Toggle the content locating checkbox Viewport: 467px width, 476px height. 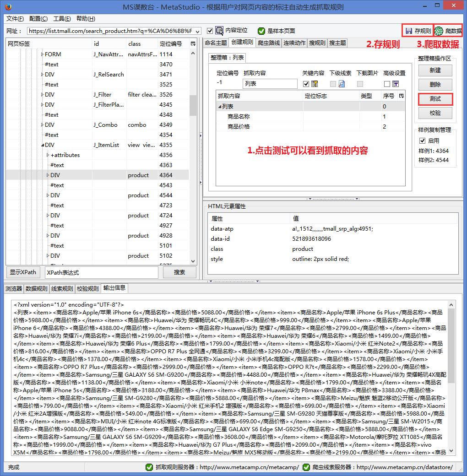tap(210, 31)
